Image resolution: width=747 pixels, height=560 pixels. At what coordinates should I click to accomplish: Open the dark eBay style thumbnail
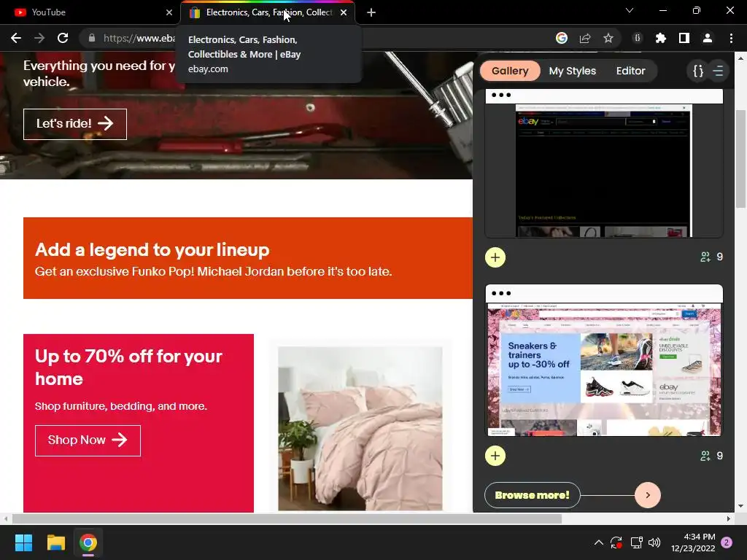click(603, 163)
